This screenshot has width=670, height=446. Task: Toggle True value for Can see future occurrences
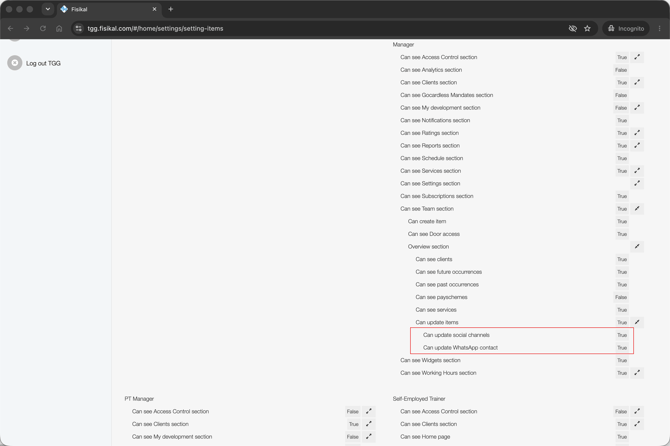tap(622, 272)
